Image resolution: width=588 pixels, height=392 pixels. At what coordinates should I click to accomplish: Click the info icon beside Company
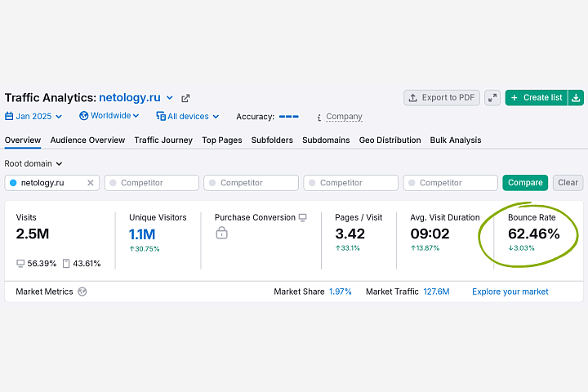[x=318, y=118]
